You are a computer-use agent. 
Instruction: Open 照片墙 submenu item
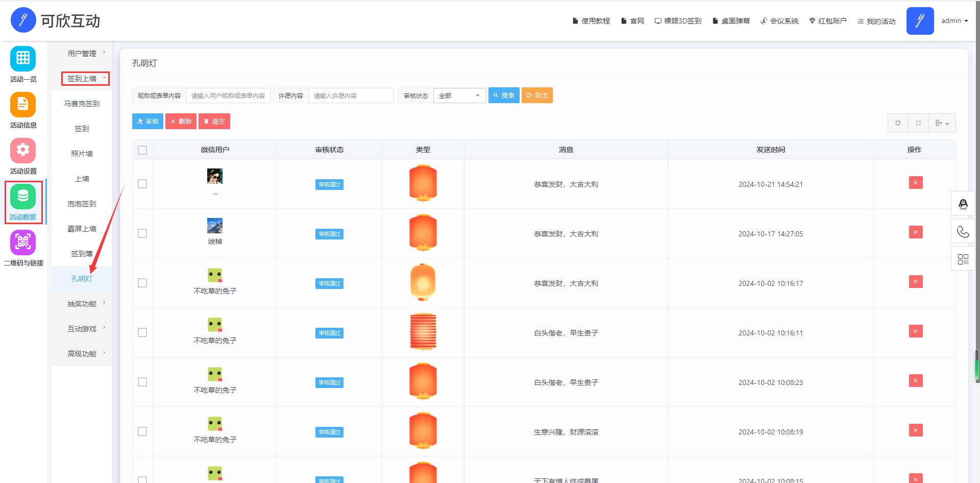82,154
